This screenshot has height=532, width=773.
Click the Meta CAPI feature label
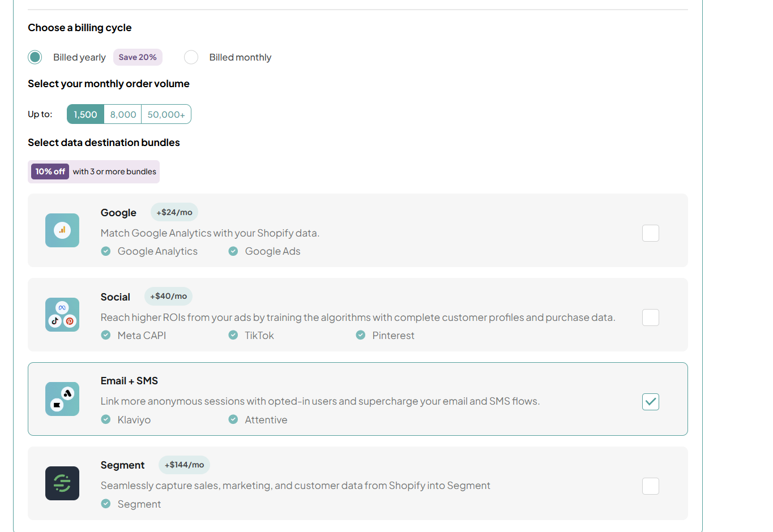[x=142, y=336]
